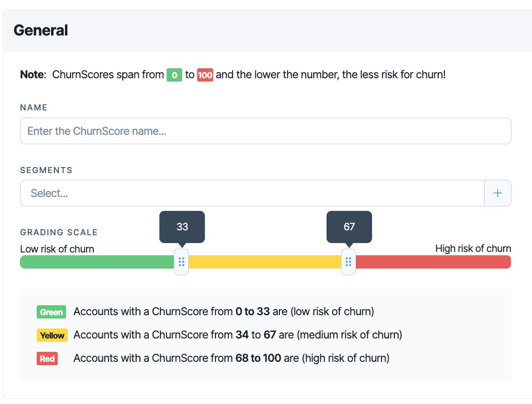Click the plus icon beside Segments

point(498,193)
